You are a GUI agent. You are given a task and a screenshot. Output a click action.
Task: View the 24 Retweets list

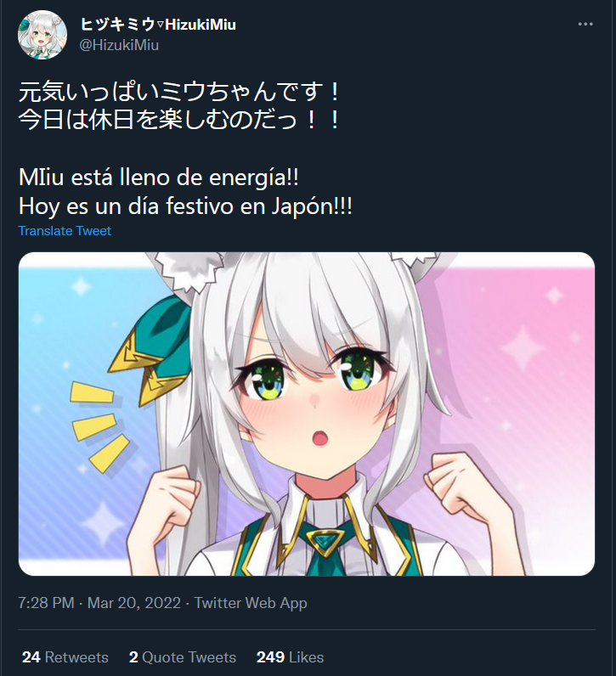(x=65, y=657)
